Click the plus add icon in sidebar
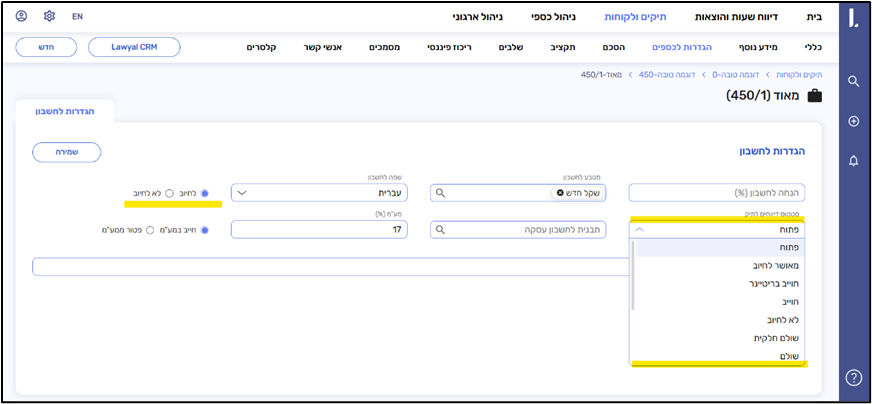Viewport: 872px width, 404px height. (853, 121)
